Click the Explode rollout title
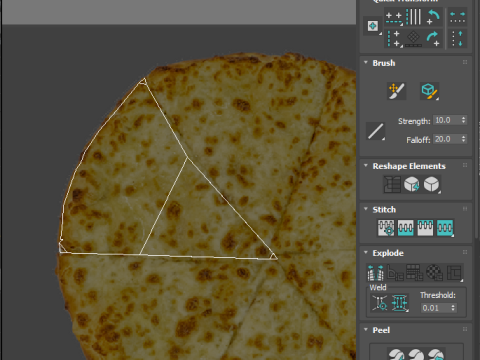Image resolution: width=480 pixels, height=360 pixels. (388, 253)
